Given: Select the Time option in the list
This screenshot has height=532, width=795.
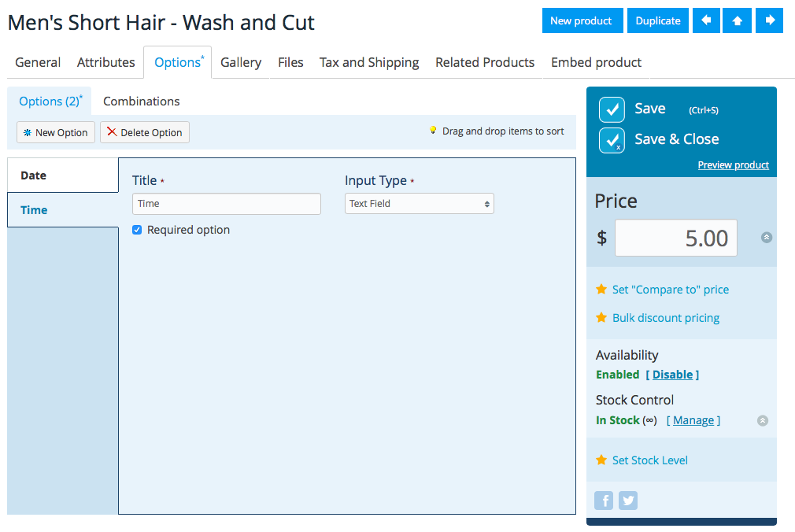Looking at the screenshot, I should [x=63, y=210].
